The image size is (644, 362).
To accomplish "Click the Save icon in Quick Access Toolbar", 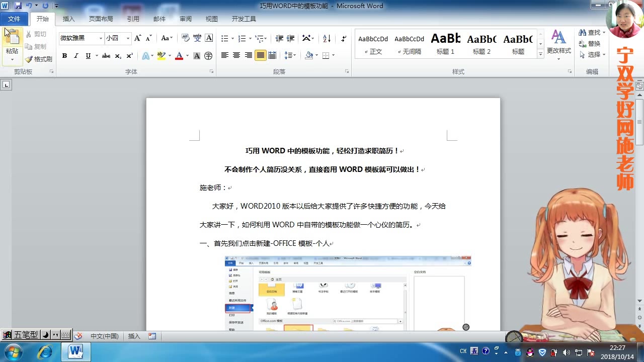I will 18,6.
